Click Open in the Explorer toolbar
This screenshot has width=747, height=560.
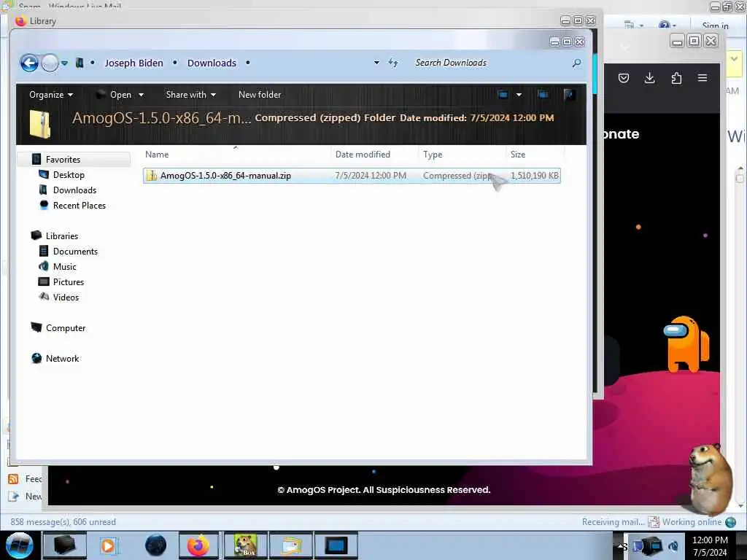120,95
